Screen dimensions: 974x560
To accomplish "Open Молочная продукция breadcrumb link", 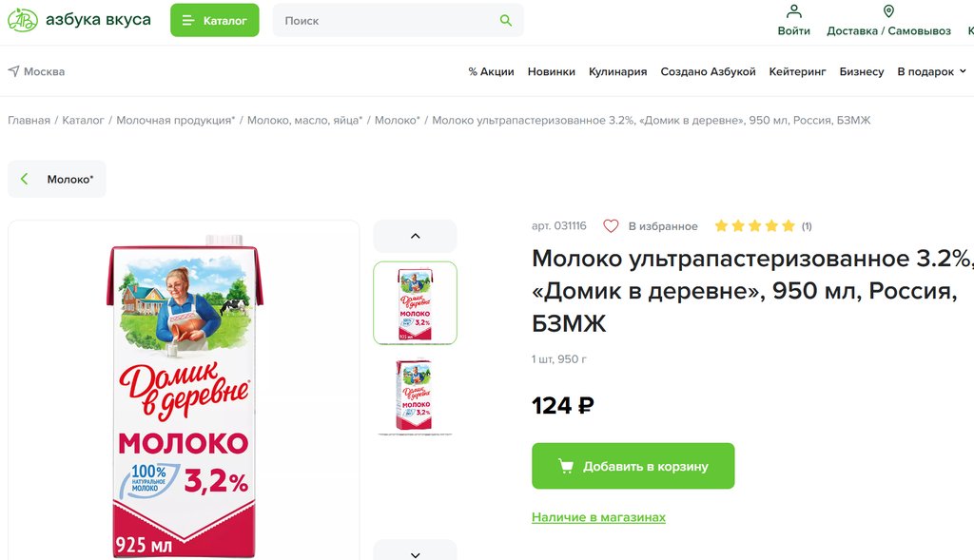I will pos(175,121).
